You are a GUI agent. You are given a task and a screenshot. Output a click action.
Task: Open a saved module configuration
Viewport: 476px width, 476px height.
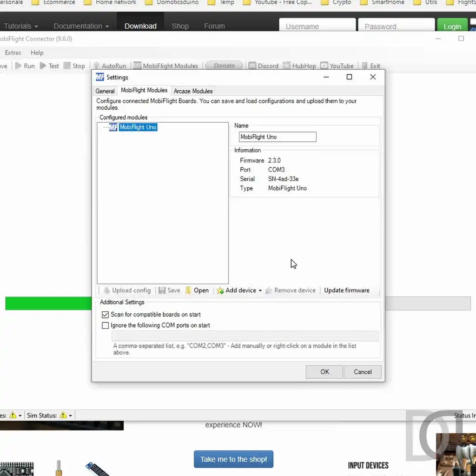(197, 290)
